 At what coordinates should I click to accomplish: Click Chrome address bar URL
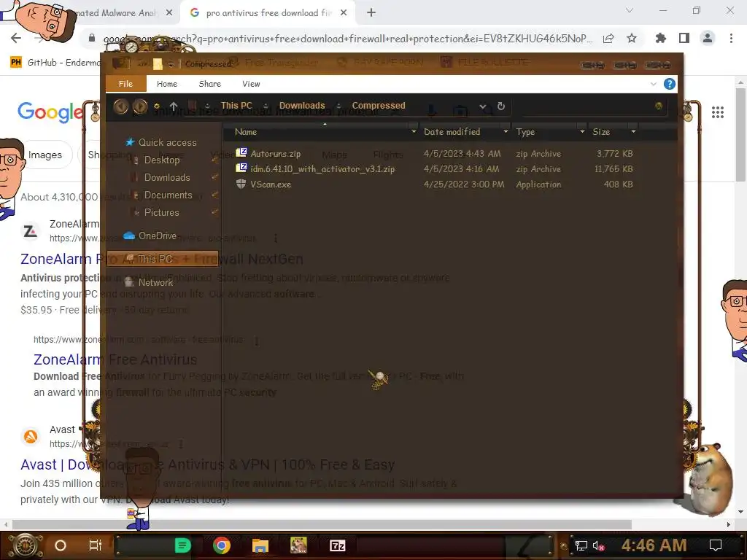[348, 39]
